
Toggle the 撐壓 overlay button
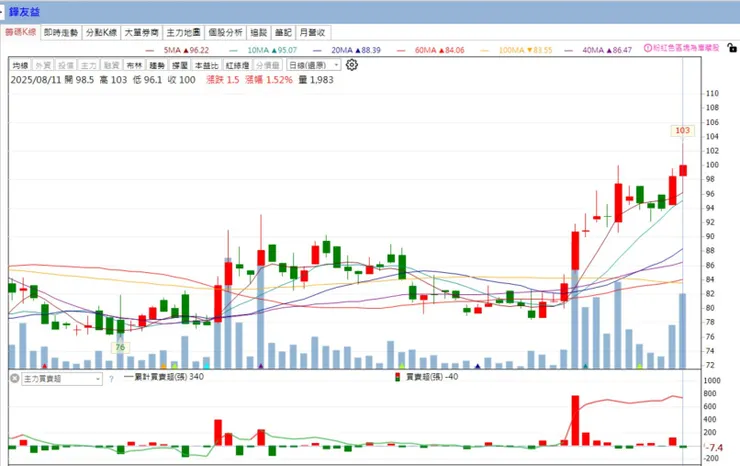[180, 65]
